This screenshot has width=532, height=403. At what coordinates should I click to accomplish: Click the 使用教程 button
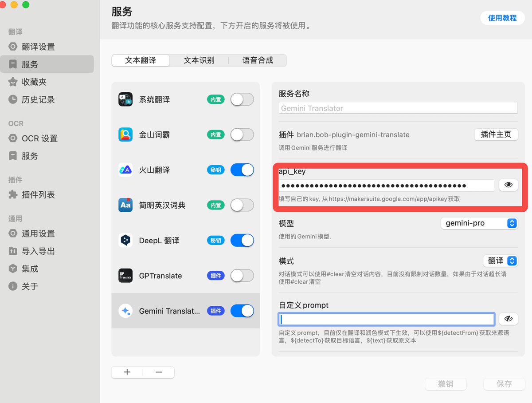(502, 18)
